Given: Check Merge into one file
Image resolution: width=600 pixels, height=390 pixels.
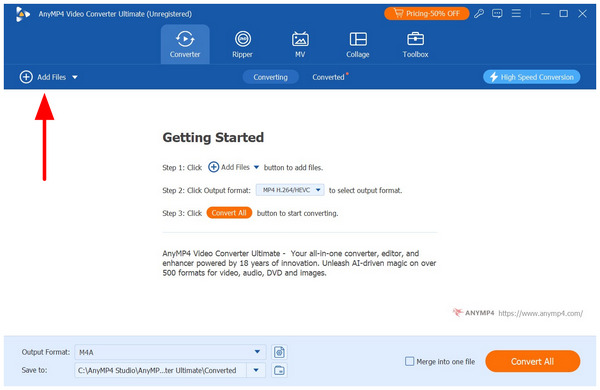Looking at the screenshot, I should [409, 361].
